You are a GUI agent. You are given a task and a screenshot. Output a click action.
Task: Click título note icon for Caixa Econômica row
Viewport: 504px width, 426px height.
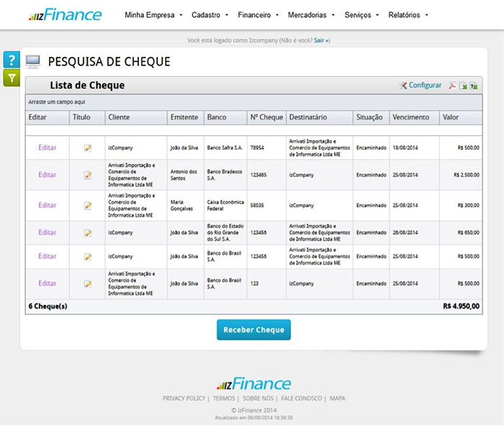click(88, 206)
